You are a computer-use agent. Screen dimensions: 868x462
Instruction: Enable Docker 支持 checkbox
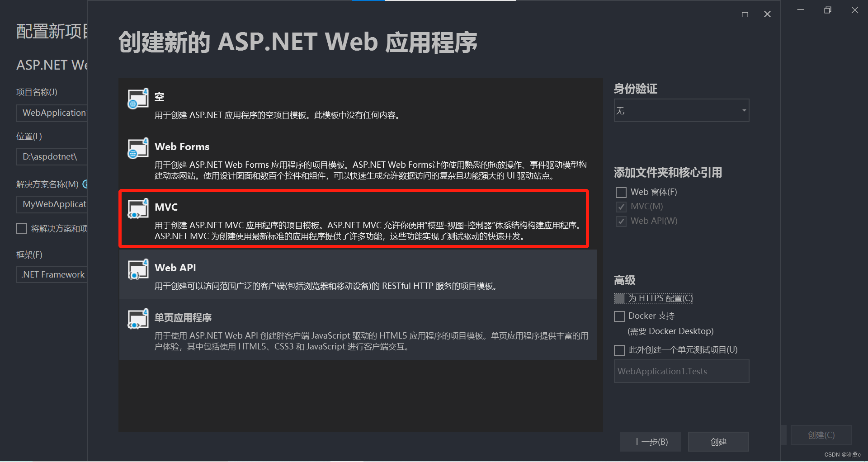click(619, 316)
